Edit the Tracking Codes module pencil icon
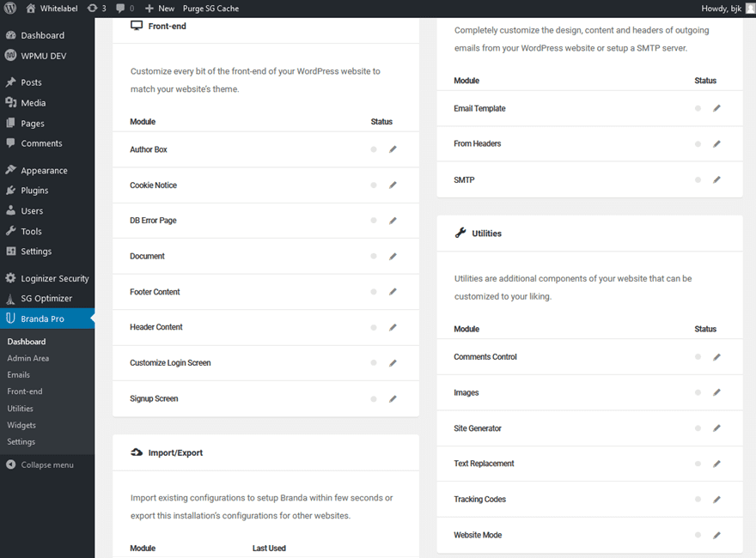Viewport: 756px width, 558px height. click(717, 499)
